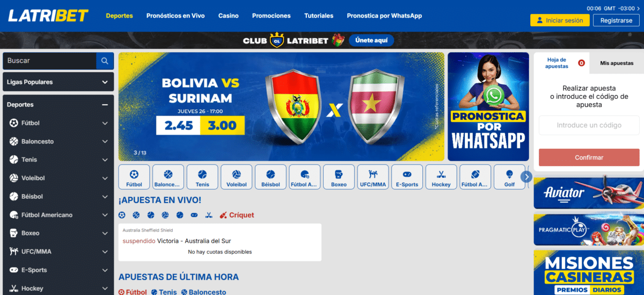Expand the Ligas Populares section
Screen dimensions: 644x295
(x=58, y=82)
